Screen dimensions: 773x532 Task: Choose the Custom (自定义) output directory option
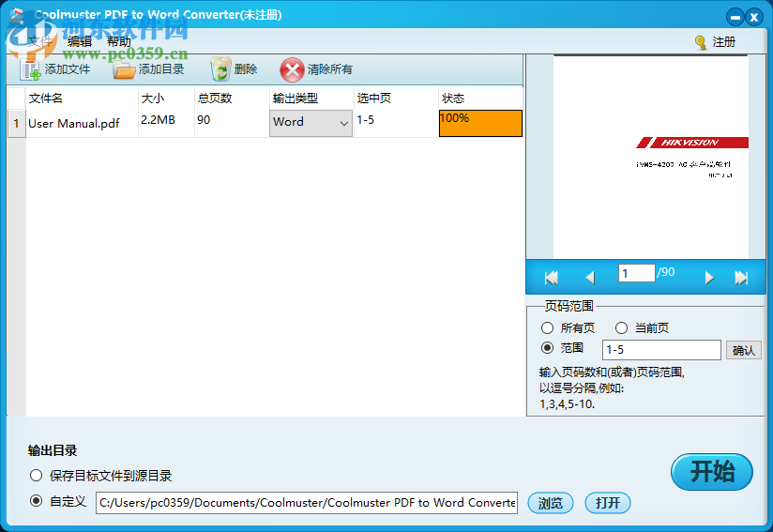point(36,501)
